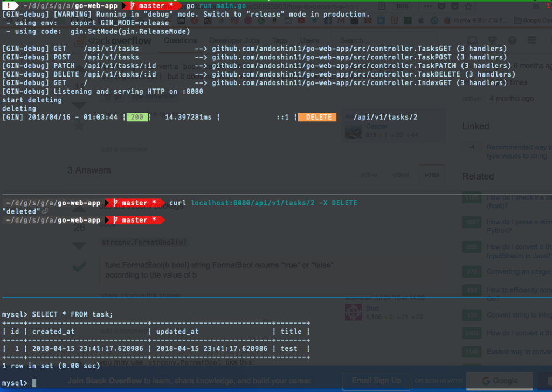
Task: Sort answers by the votes tab
Action: (x=432, y=175)
